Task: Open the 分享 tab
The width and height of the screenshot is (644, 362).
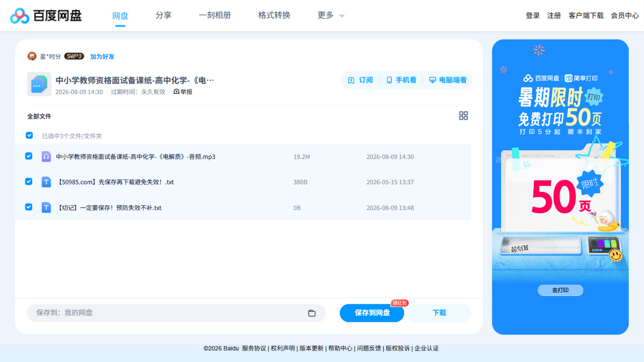Action: pyautogui.click(x=164, y=16)
